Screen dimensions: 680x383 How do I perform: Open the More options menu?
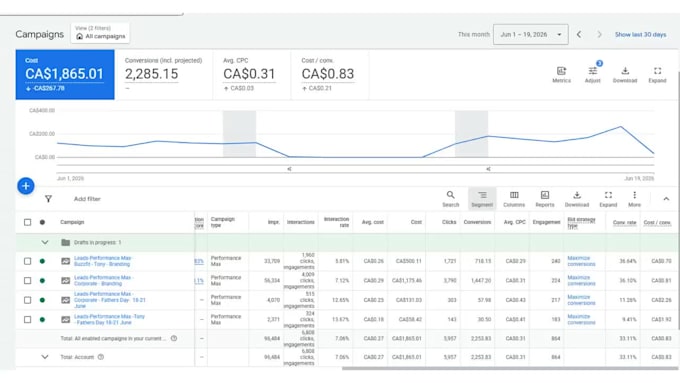[x=634, y=199]
